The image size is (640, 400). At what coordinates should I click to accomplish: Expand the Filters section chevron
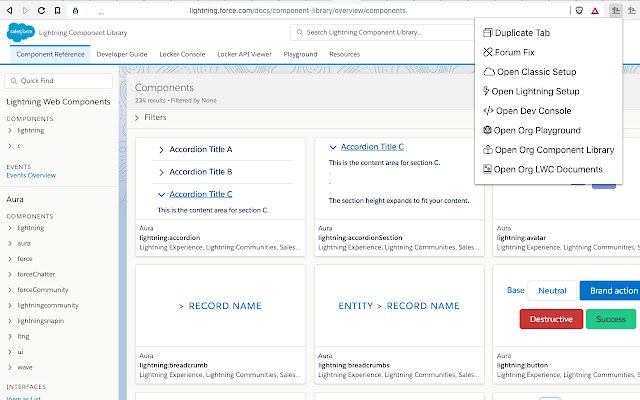pos(137,118)
